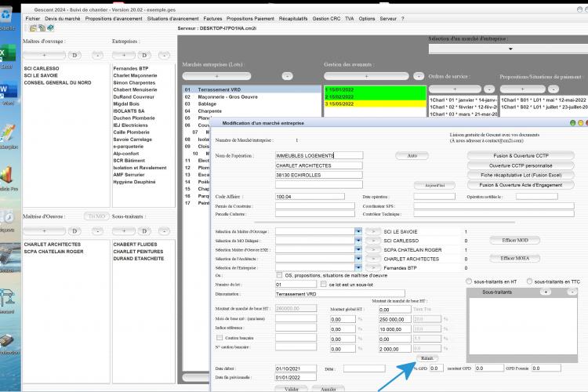Open the Sélection de l'Architecte dropdown
This screenshot has height=392, width=588.
[x=358, y=259]
